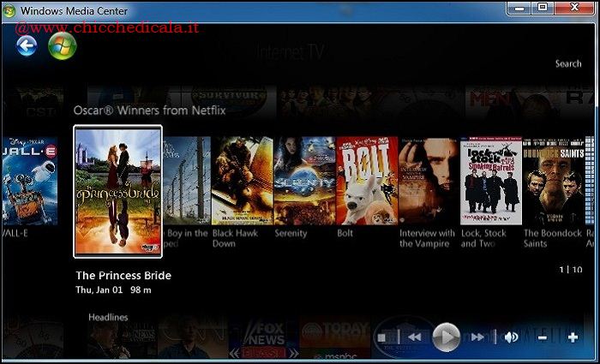Viewport: 600px width, 364px height.
Task: Select the Serenity movie poster
Action: (x=303, y=182)
